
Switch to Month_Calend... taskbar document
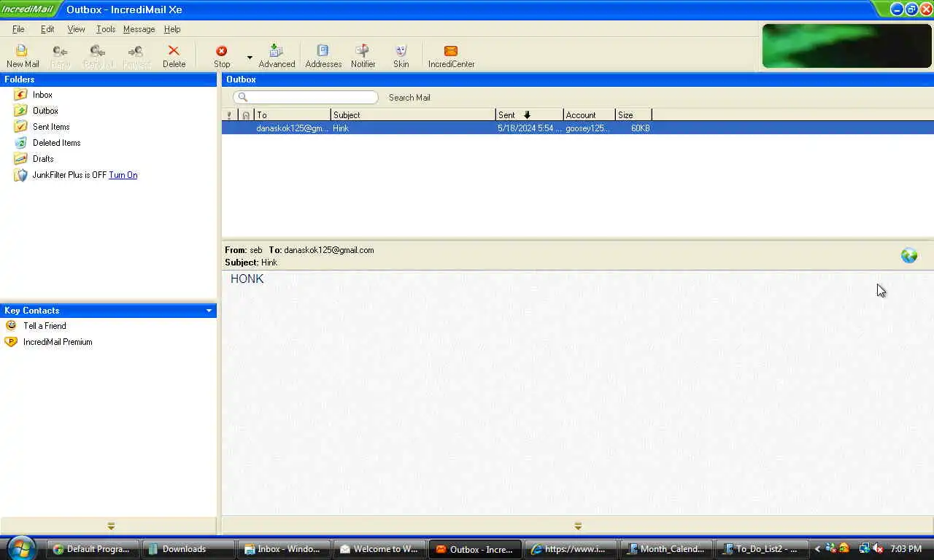click(665, 549)
